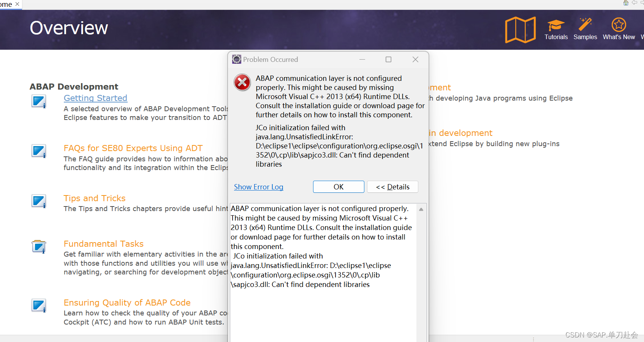Open Samples wand icon
The width and height of the screenshot is (644, 342).
[585, 24]
